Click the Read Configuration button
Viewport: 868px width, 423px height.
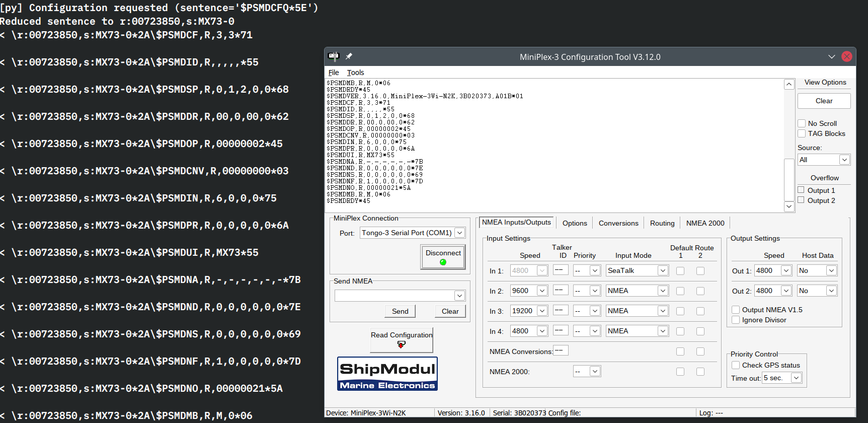402,339
